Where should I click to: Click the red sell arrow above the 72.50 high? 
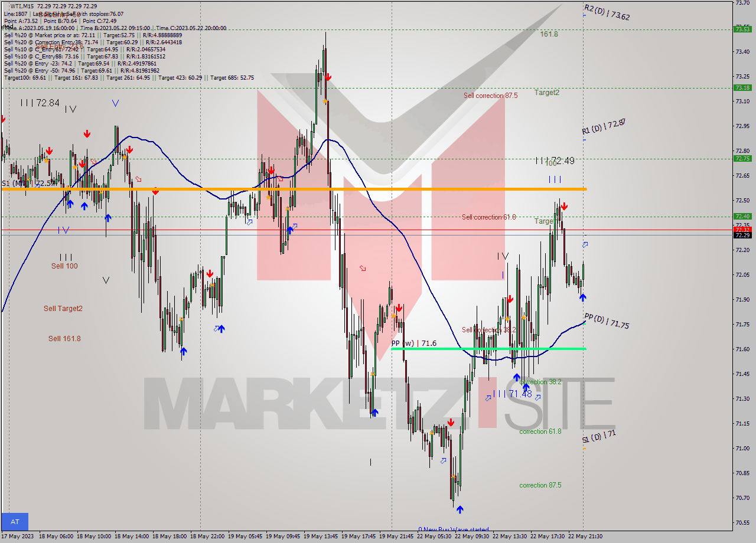point(564,206)
